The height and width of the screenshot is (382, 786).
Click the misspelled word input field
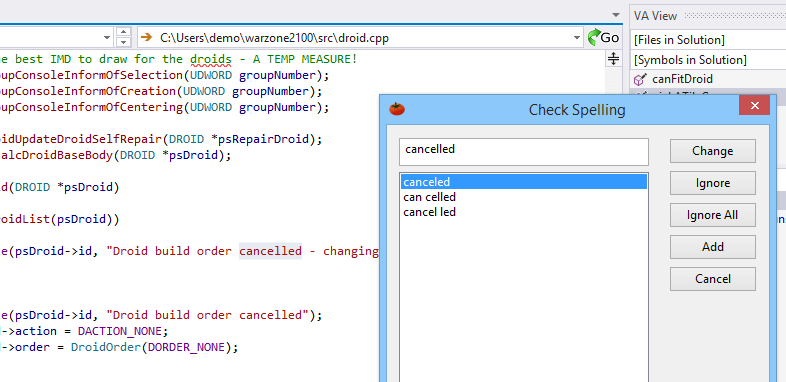point(524,152)
